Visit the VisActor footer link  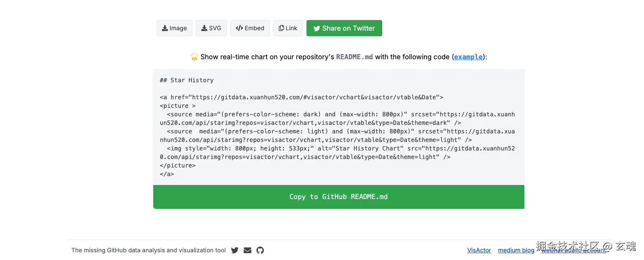(479, 250)
